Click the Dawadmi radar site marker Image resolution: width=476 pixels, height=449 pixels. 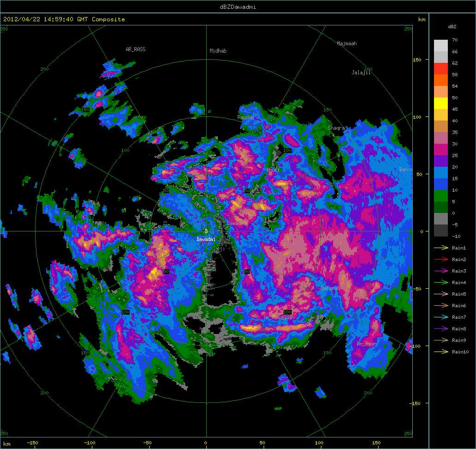(206, 231)
